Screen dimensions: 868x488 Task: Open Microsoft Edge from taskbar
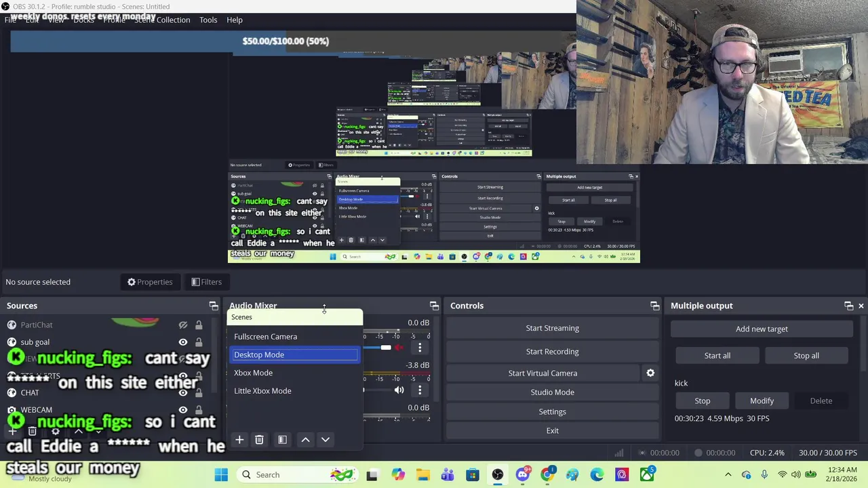pos(597,474)
